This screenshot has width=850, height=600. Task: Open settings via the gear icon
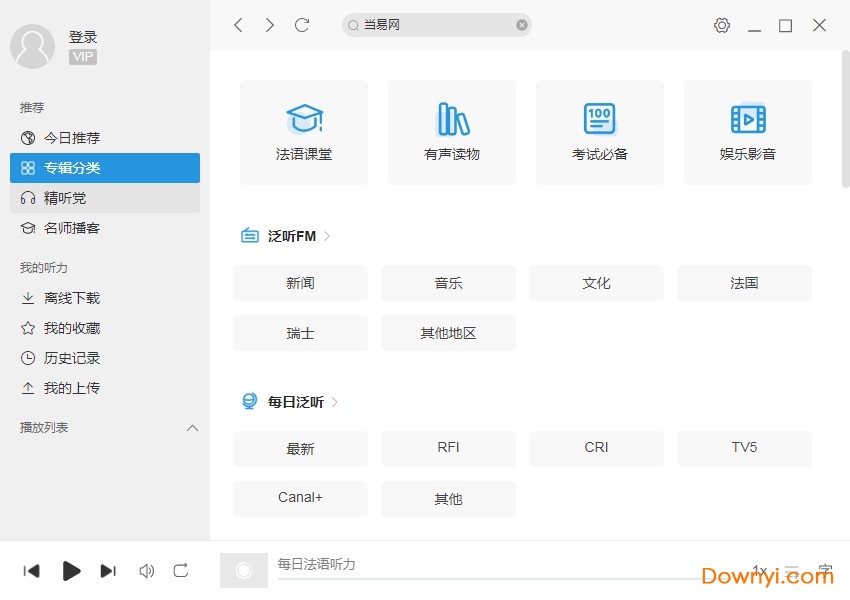(x=722, y=25)
